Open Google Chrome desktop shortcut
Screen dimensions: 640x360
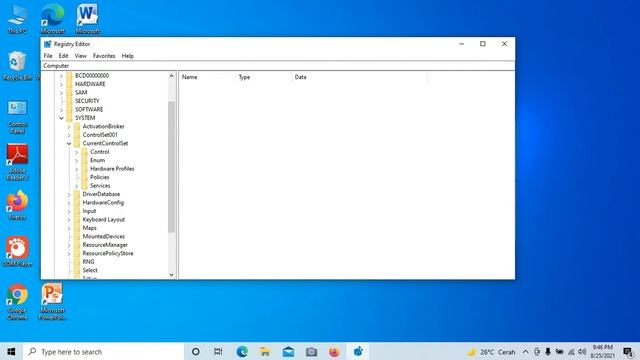[17, 302]
